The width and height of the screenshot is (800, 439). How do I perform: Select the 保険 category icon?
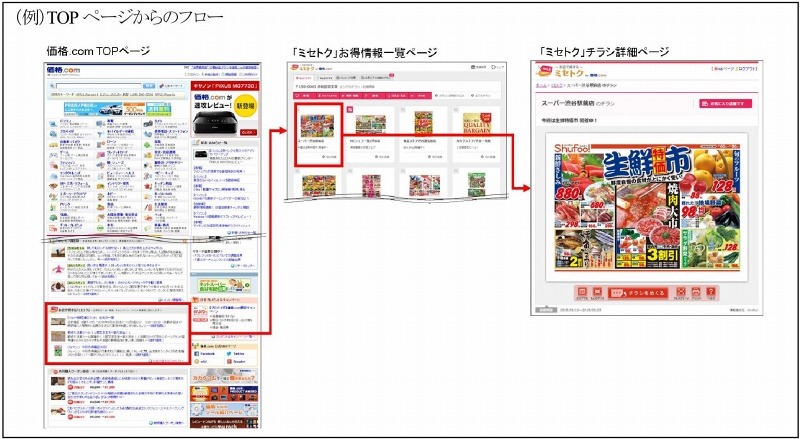pyautogui.click(x=148, y=145)
